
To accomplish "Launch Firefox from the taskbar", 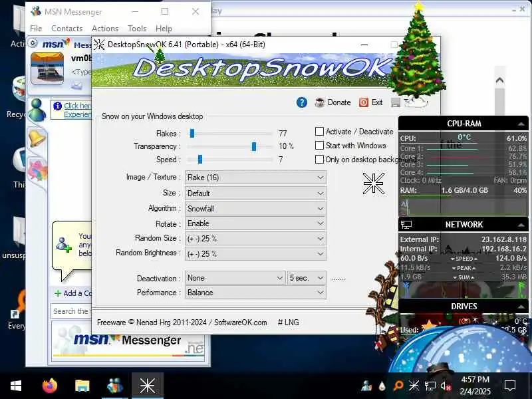I will 50,386.
